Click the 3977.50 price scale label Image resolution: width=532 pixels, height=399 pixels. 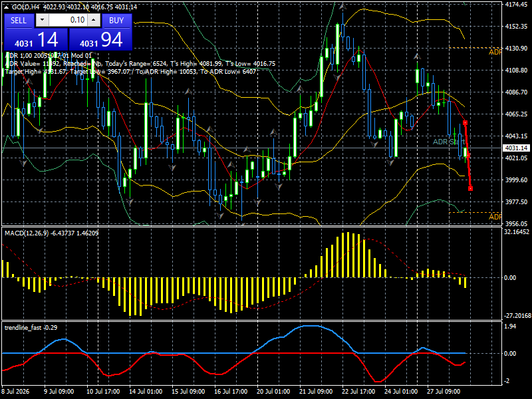tap(517, 201)
